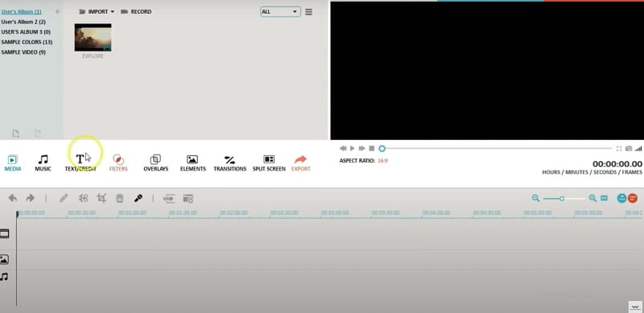Click the timeline playhead at 00:00:00:00
The width and height of the screenshot is (644, 313).
(17, 213)
